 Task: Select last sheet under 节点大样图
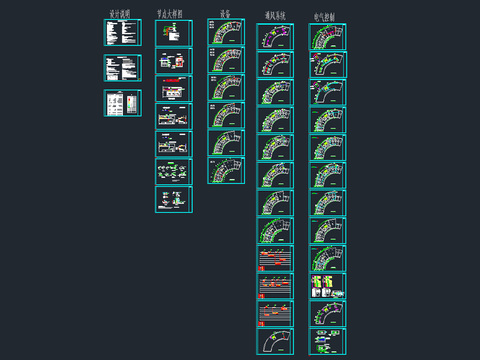[x=174, y=199]
